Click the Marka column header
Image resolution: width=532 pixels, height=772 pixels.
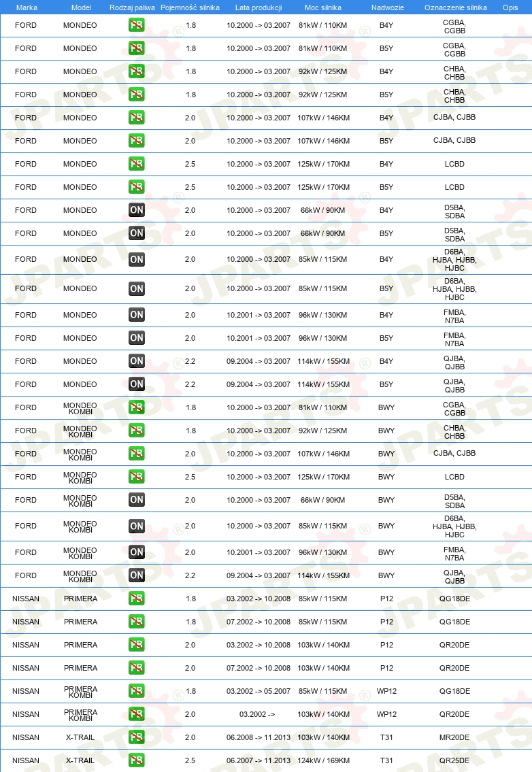27,7
